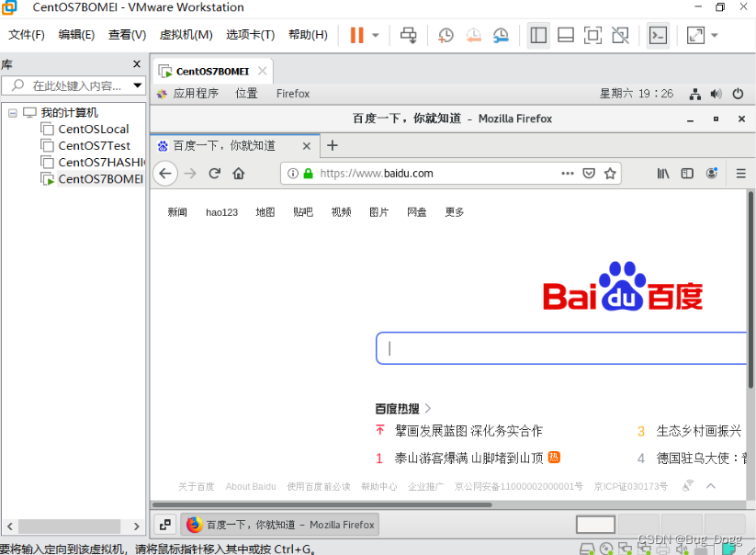
Task: Open the 视频 link on Baidu
Action: (x=341, y=212)
